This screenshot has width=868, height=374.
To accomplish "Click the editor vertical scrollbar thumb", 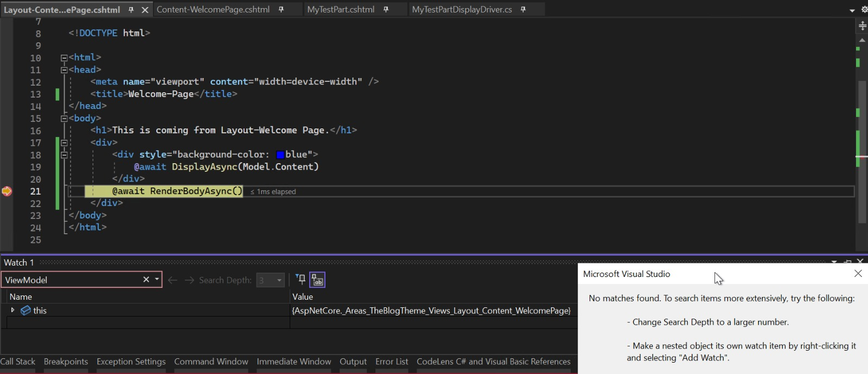I will point(862,151).
